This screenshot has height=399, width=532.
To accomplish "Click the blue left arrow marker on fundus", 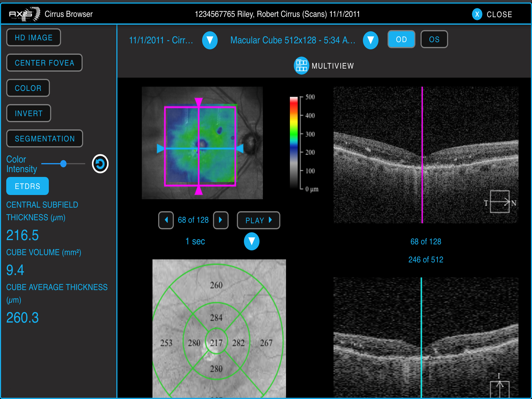I will [x=160, y=148].
